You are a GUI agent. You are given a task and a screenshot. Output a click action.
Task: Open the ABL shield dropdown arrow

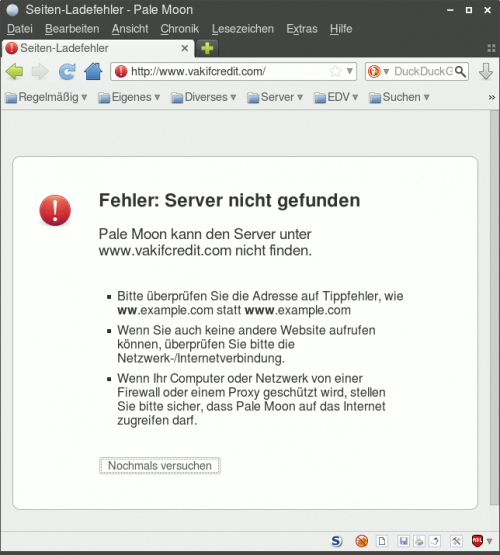click(489, 541)
